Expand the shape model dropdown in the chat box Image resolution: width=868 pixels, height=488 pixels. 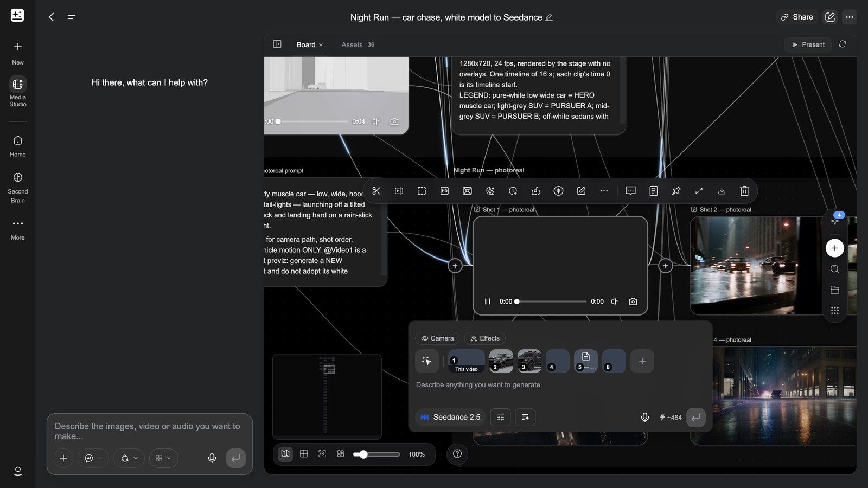pos(129,458)
